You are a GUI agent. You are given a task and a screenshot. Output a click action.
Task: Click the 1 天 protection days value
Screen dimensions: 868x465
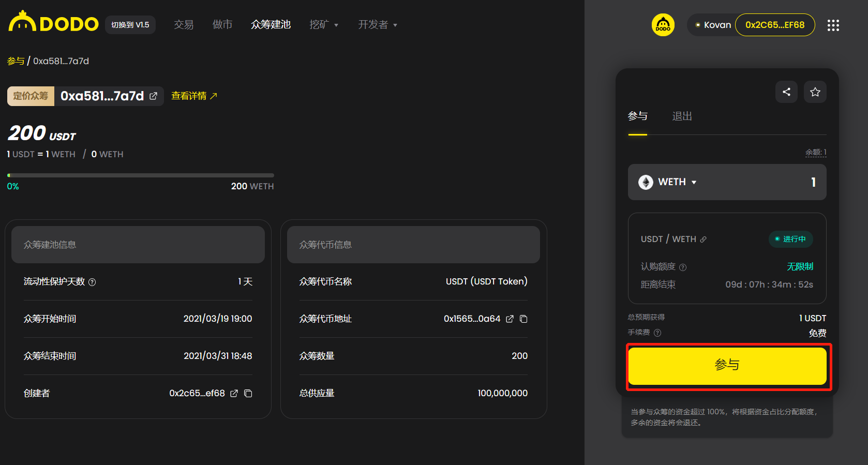pos(245,281)
